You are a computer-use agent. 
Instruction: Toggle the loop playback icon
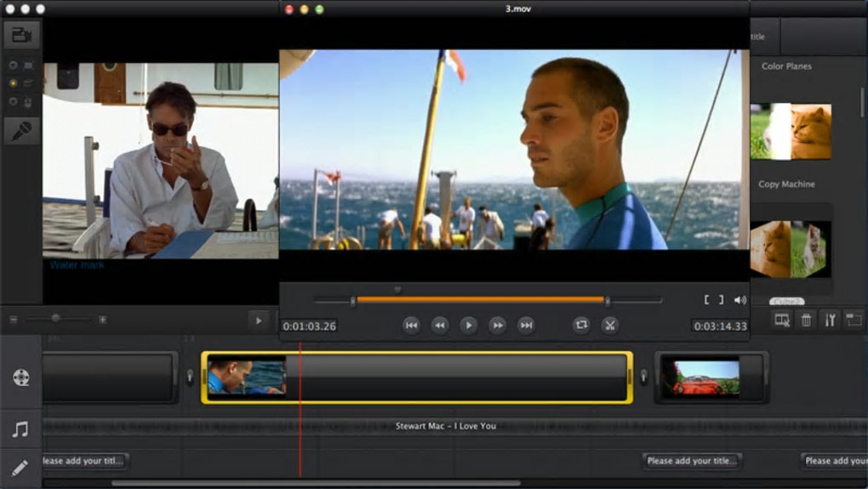(581, 325)
